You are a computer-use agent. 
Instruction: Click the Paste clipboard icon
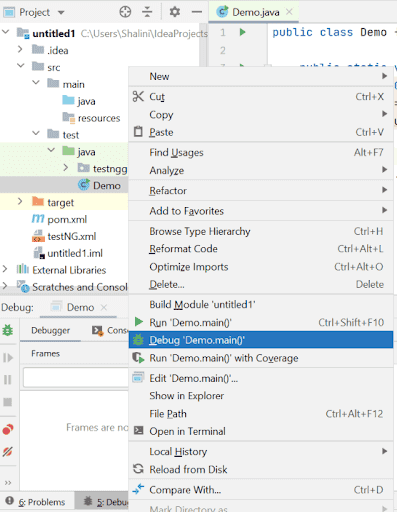click(x=138, y=132)
